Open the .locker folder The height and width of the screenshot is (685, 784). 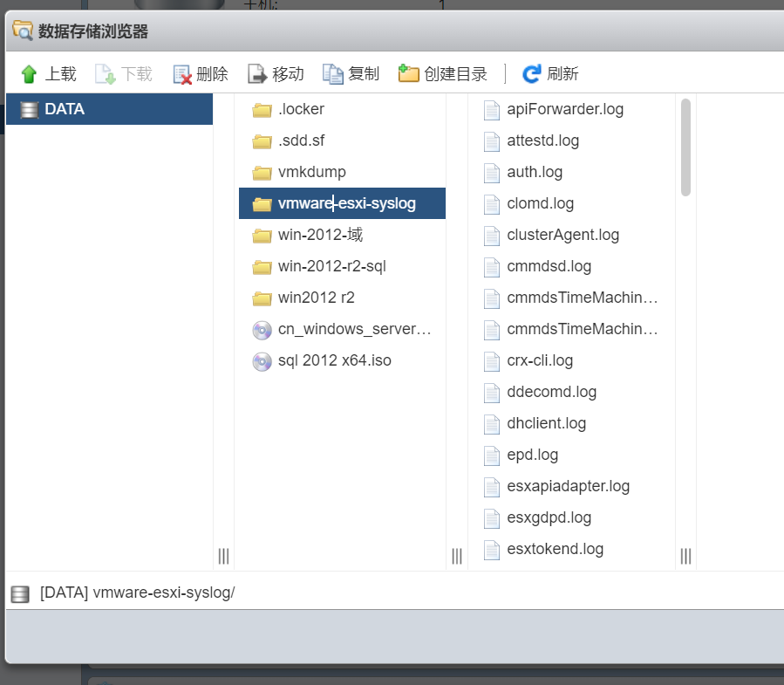click(342, 109)
